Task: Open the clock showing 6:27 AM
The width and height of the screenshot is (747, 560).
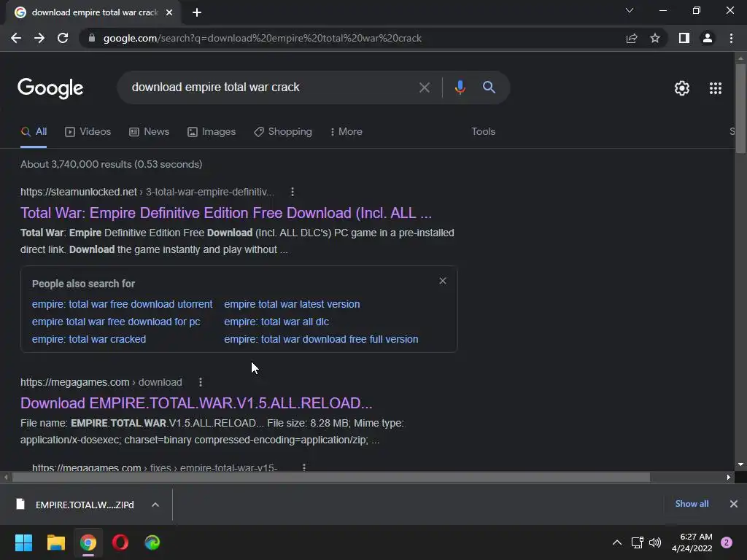Action: pyautogui.click(x=692, y=542)
